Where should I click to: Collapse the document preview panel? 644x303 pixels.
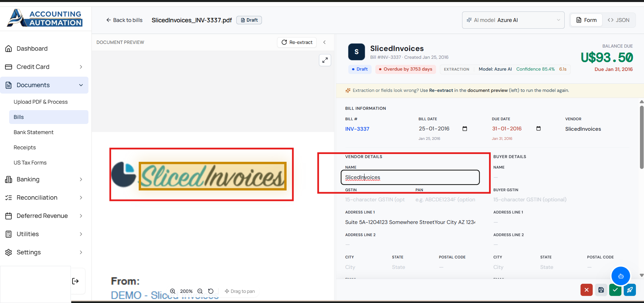[324, 42]
